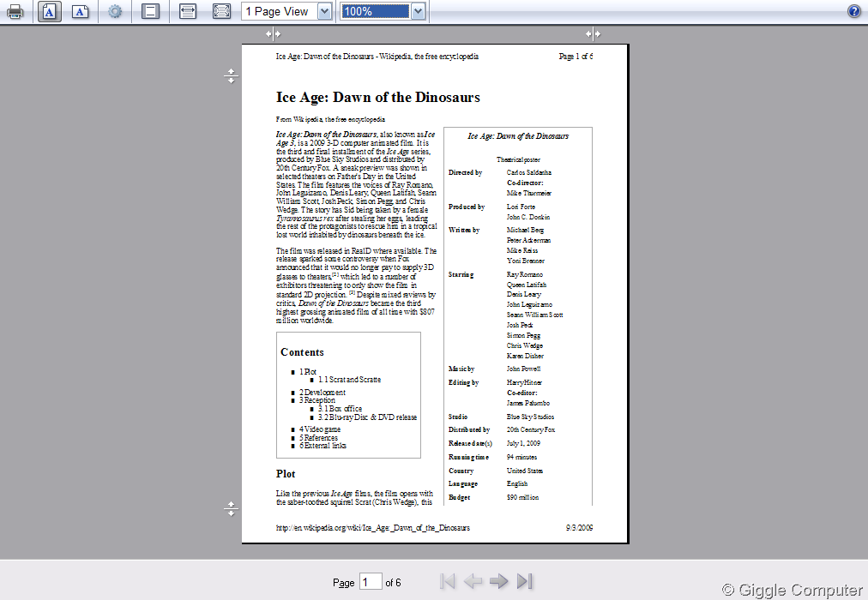Screen dimensions: 868x600
Task: Click 'Directed by' label in the infobox
Action: [465, 172]
